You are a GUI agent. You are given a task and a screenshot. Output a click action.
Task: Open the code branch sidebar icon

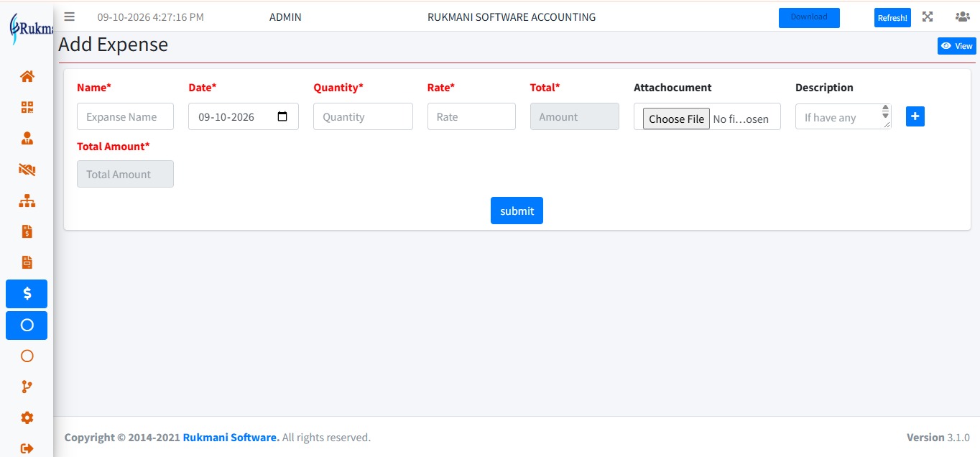[x=27, y=387]
